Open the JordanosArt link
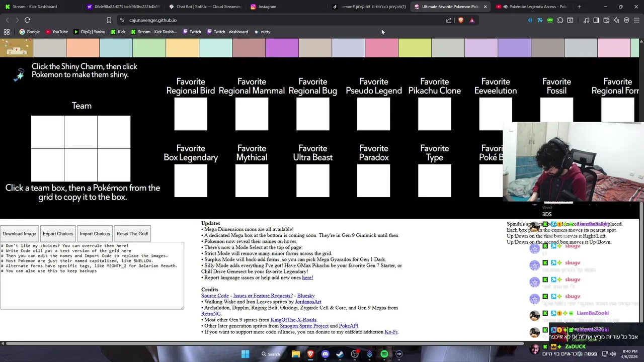The width and height of the screenshot is (644, 362). click(308, 302)
